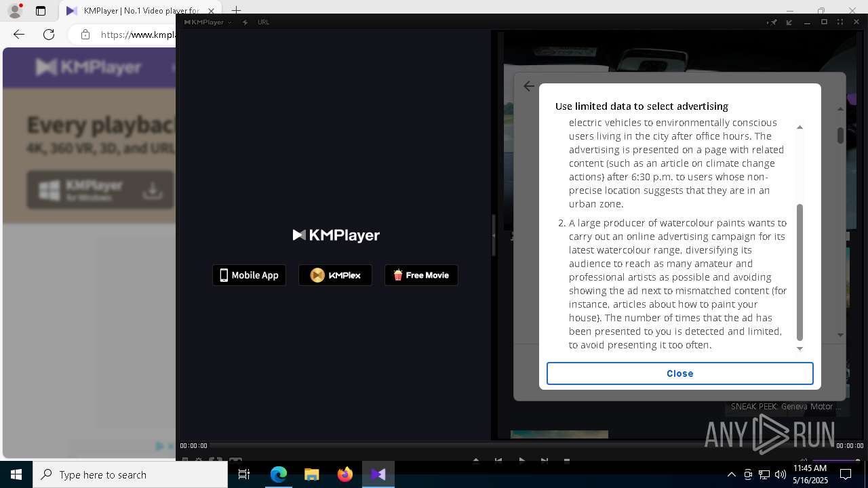
Task: Open Microsoft Edge from taskbar
Action: 279,474
